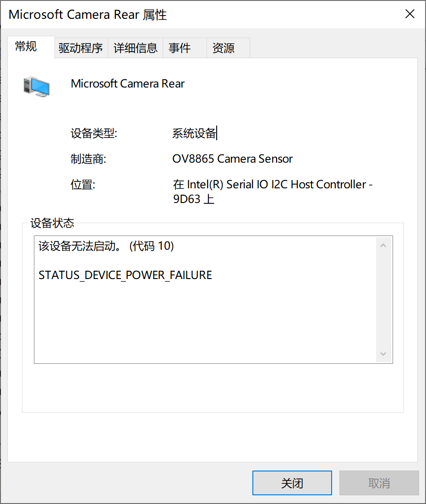The width and height of the screenshot is (426, 504).
Task: Click the empty area of status box
Action: point(206,322)
